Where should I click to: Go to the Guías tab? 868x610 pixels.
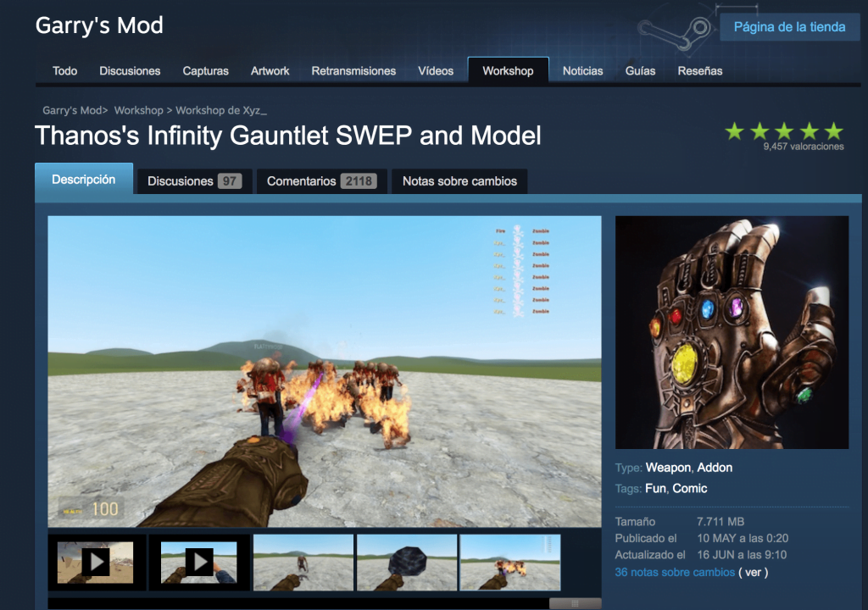tap(641, 71)
